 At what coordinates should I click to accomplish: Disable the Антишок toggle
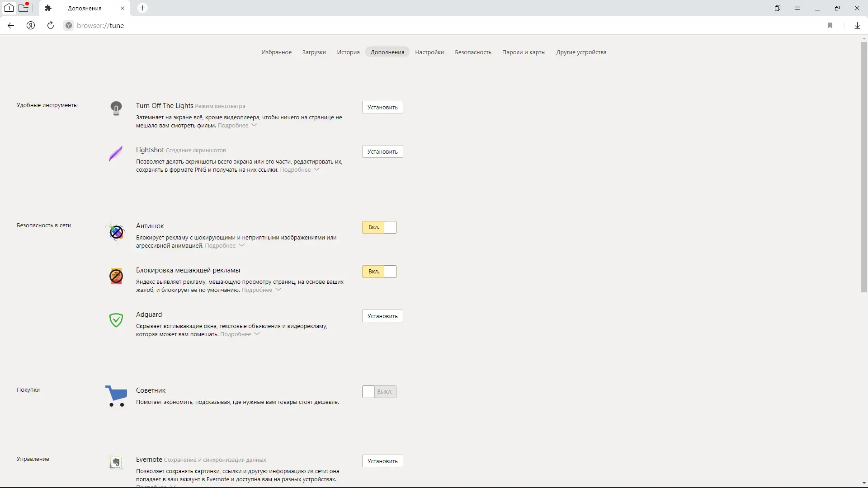point(379,227)
